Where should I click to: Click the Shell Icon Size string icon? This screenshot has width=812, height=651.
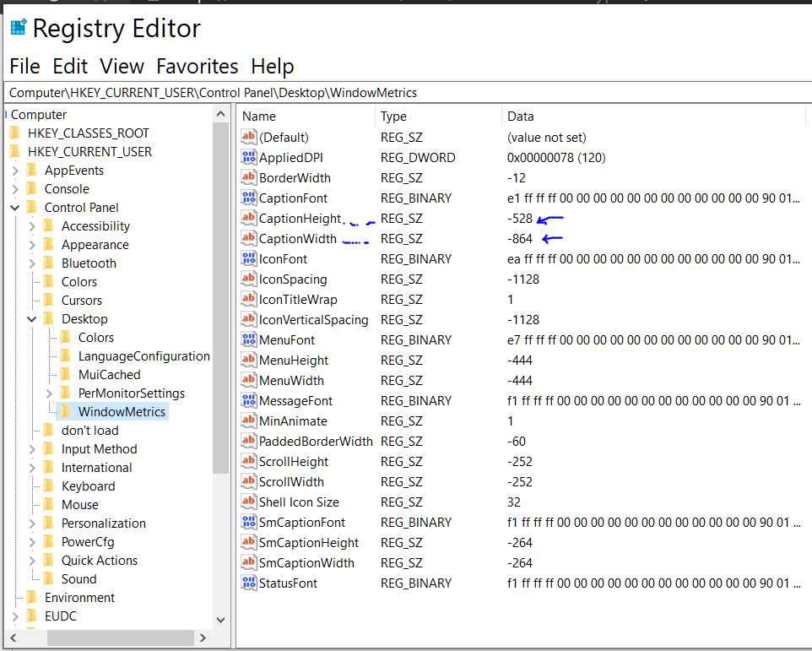click(248, 502)
